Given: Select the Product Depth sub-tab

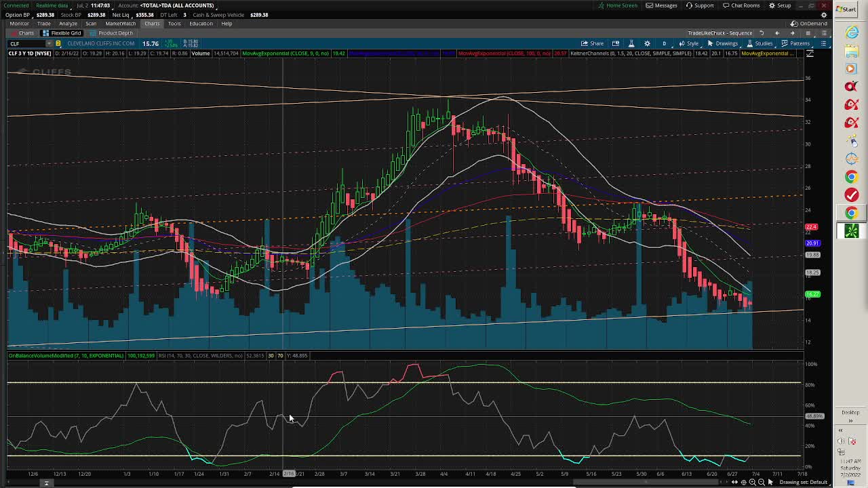Looking at the screenshot, I should coord(111,33).
